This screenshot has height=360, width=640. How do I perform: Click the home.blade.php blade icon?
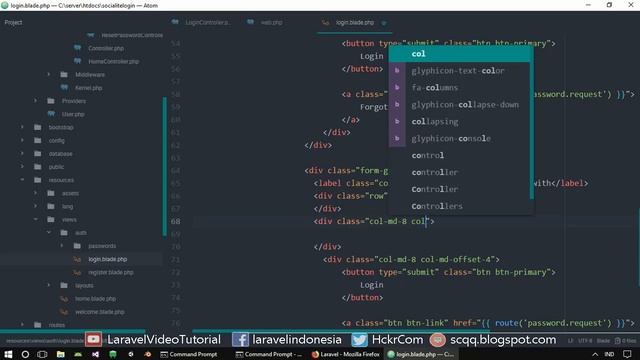click(x=64, y=299)
